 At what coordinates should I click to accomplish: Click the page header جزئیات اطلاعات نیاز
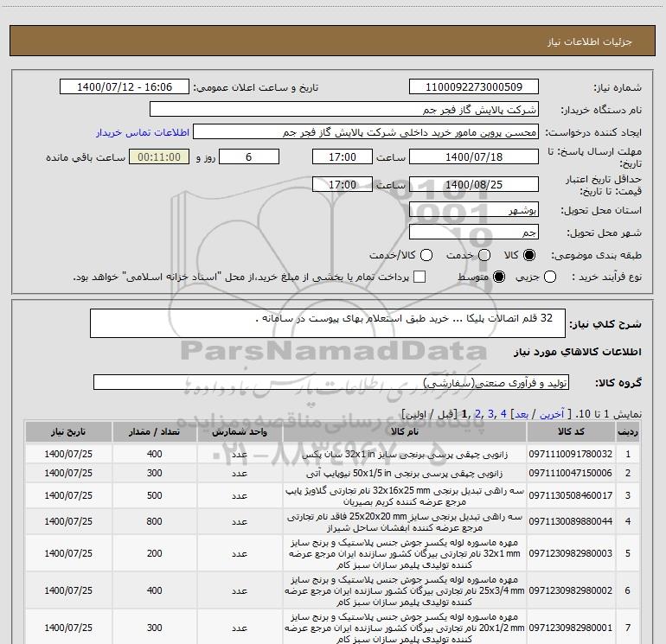(x=590, y=41)
